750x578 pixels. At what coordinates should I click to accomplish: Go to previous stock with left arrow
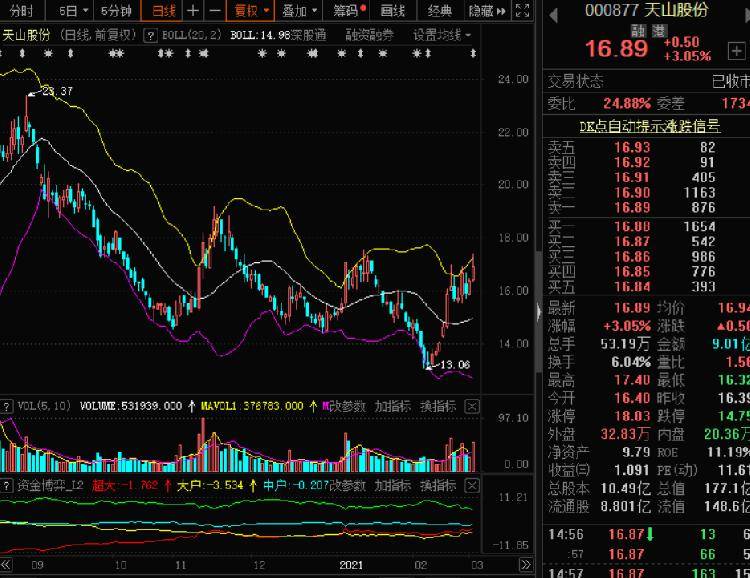(554, 12)
